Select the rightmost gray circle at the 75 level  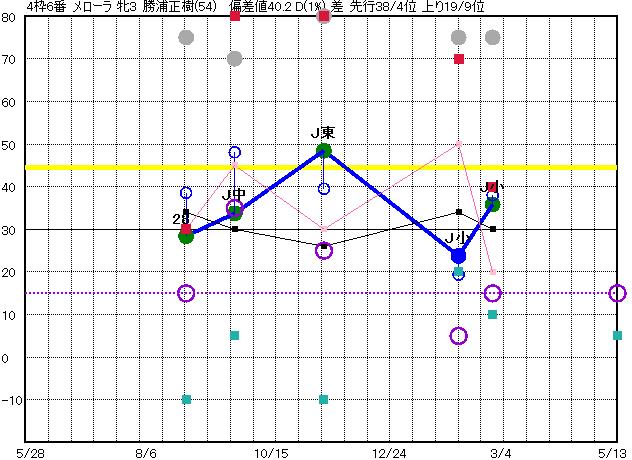492,38
